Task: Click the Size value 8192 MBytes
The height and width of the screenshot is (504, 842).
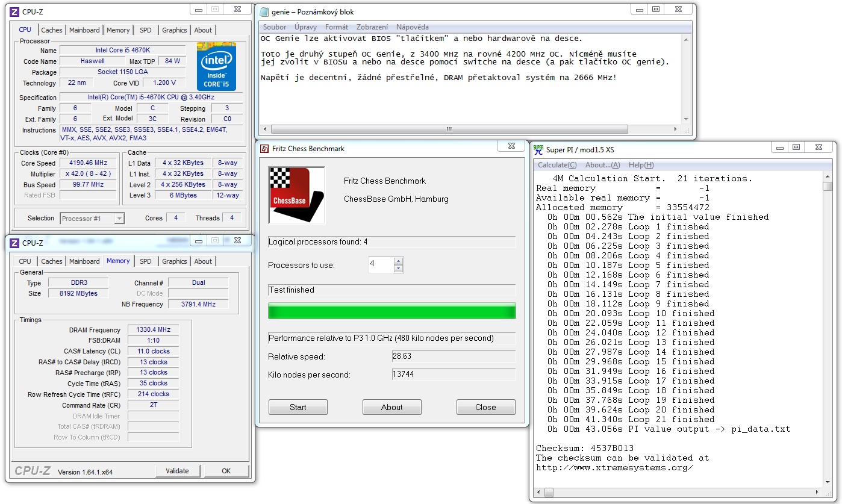Action: click(78, 294)
